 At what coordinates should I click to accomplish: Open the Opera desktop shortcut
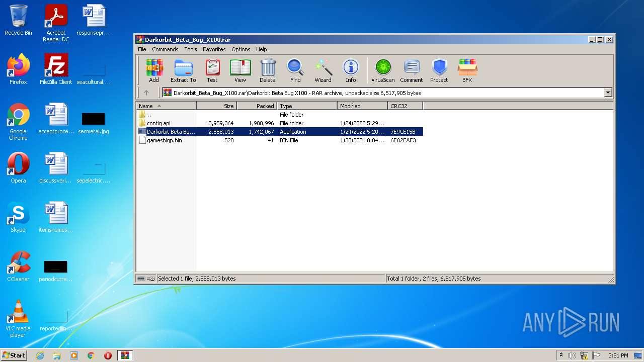[18, 168]
